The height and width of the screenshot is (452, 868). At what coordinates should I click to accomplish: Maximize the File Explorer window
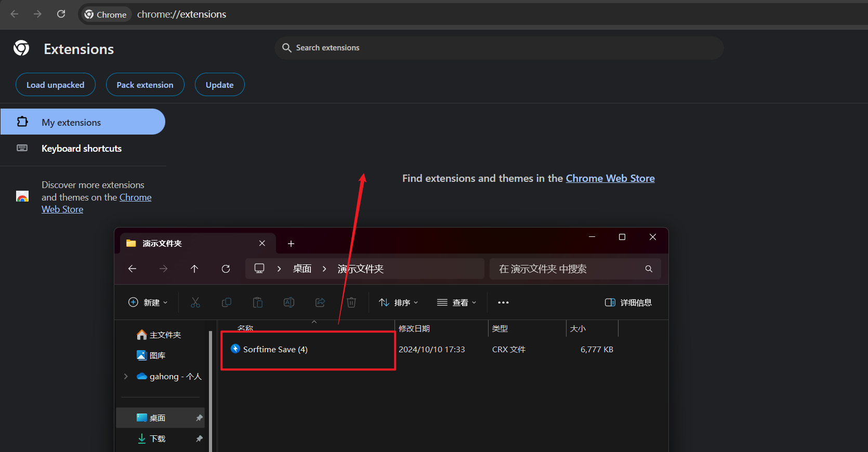click(x=622, y=237)
